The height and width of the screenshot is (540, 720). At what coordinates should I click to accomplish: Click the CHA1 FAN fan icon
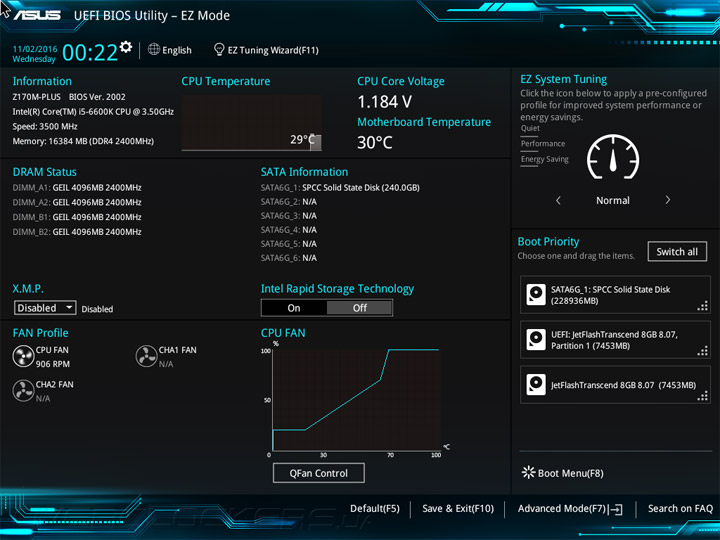point(146,356)
